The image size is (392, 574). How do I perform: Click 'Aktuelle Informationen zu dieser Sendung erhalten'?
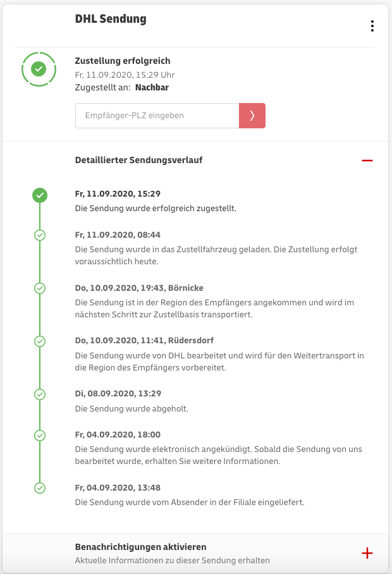(x=172, y=560)
